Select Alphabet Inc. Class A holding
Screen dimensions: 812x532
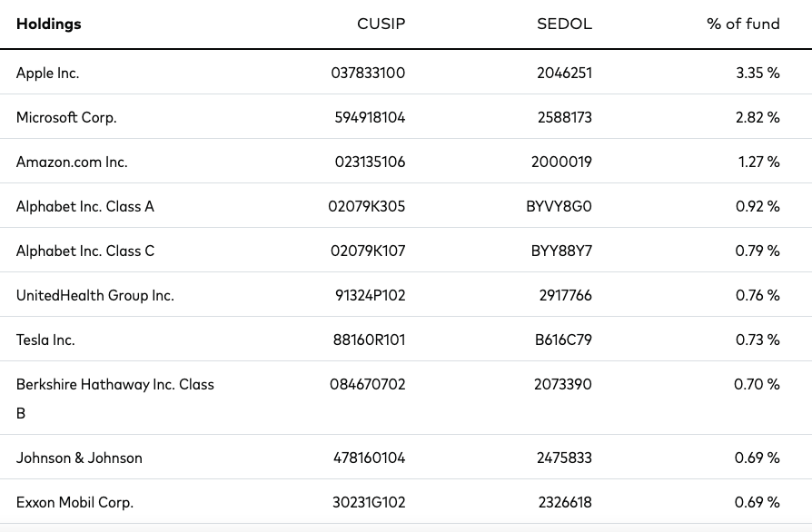click(x=85, y=206)
